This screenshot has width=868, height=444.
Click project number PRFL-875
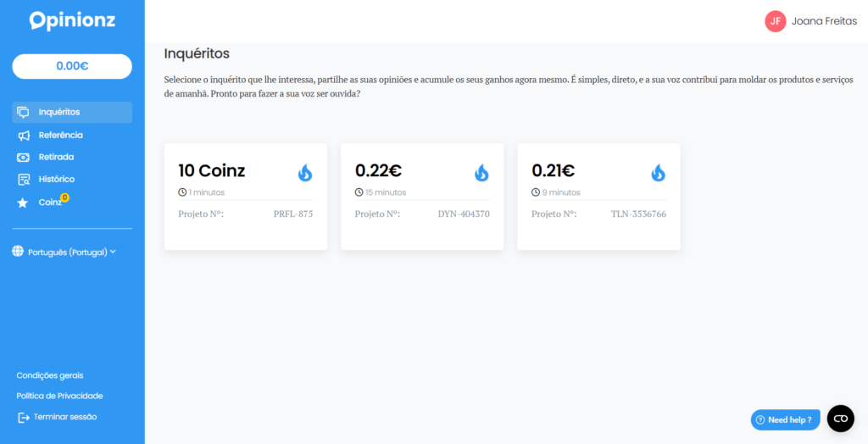292,214
